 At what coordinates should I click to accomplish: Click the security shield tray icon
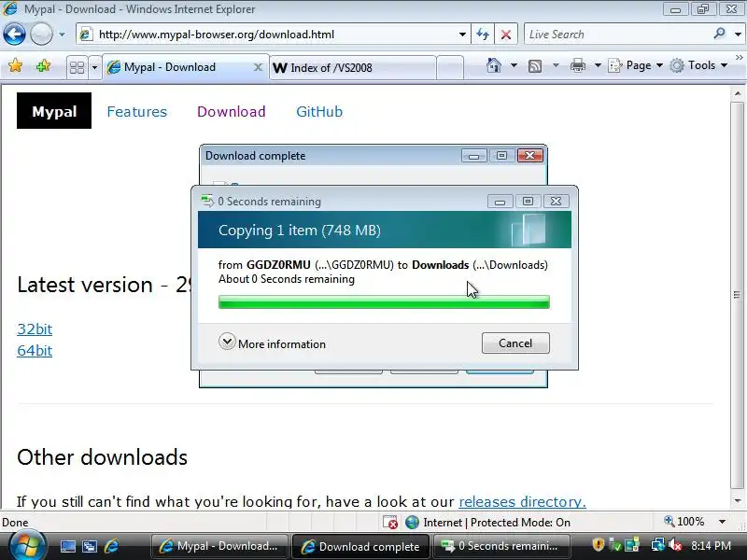[x=599, y=545]
